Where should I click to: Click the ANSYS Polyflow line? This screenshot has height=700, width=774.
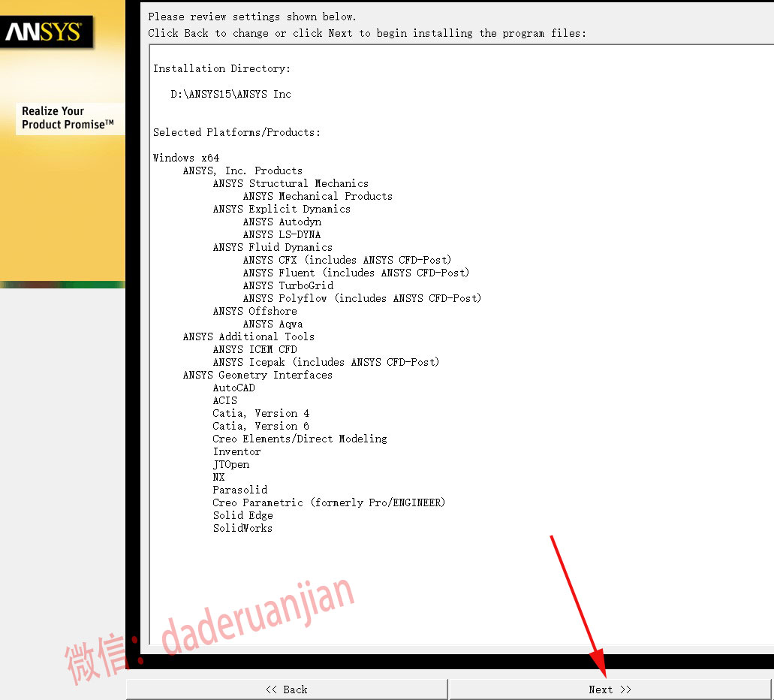pyautogui.click(x=362, y=298)
